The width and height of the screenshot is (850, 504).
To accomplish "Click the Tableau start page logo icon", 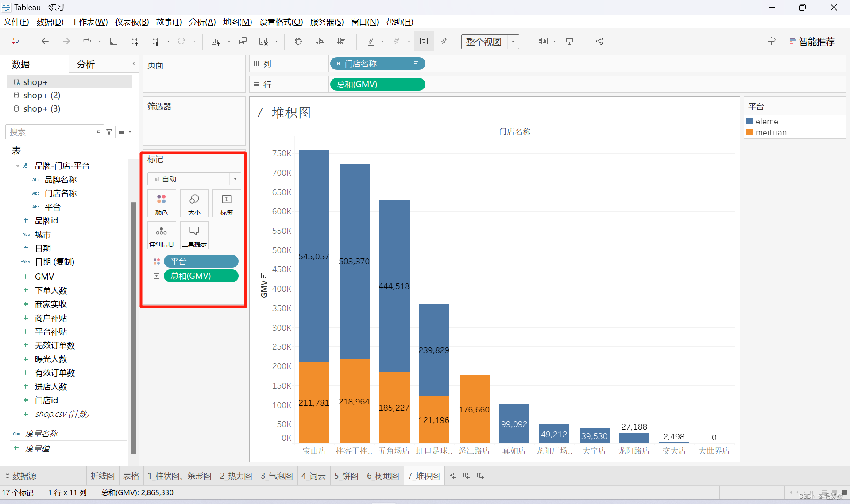I will [x=15, y=41].
